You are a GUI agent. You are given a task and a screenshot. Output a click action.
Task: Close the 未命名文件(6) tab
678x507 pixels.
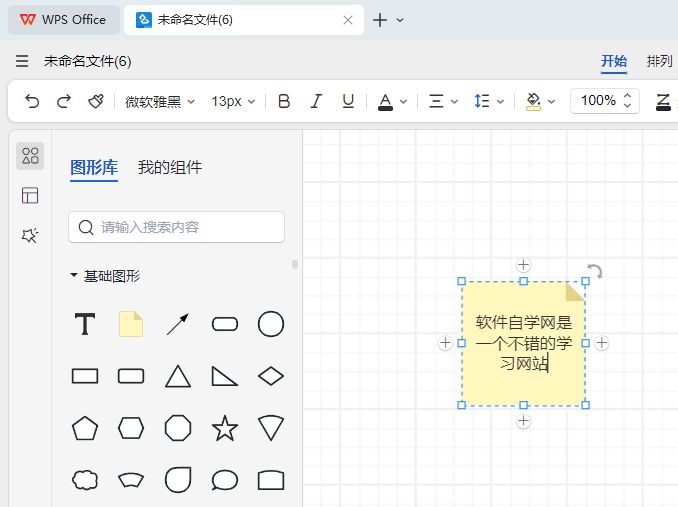tap(348, 20)
